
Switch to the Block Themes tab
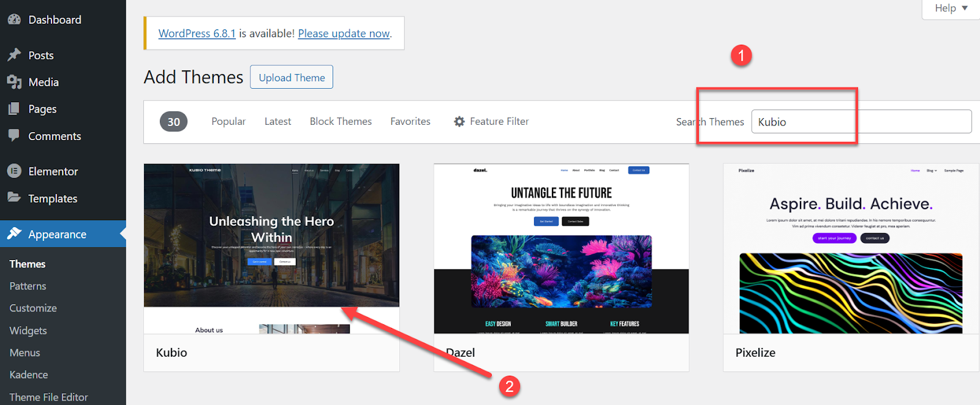click(x=341, y=122)
